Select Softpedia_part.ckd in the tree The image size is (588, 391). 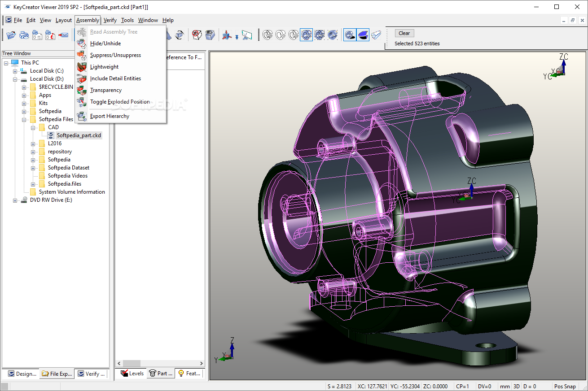tap(79, 135)
